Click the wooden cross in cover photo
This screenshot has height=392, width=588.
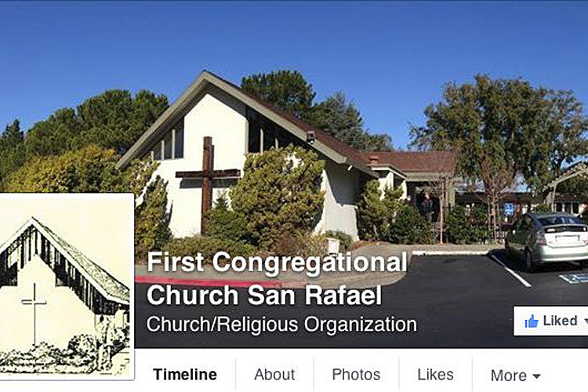[208, 184]
